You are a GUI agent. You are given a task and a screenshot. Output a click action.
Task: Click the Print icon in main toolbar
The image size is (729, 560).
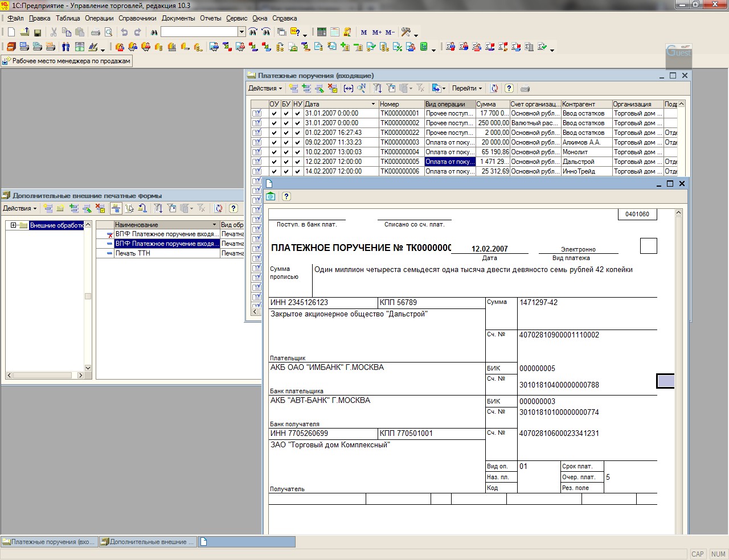pos(96,32)
